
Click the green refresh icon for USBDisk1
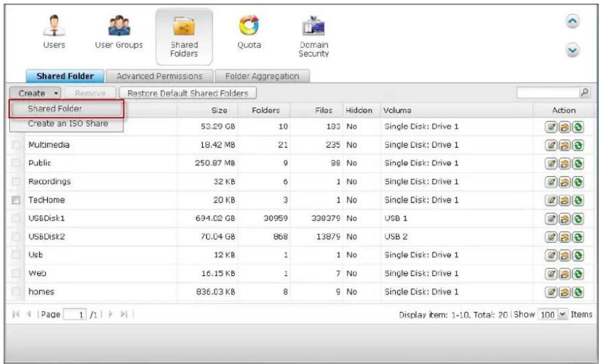pyautogui.click(x=578, y=218)
